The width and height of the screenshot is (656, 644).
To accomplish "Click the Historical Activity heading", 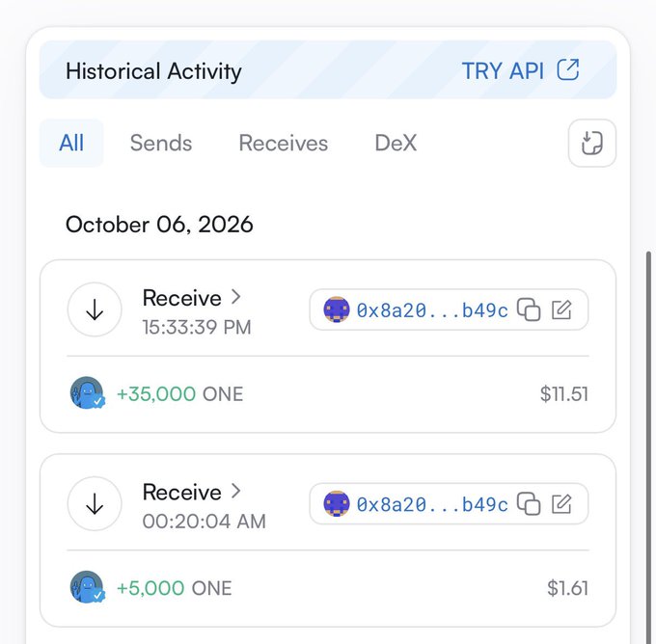I will click(x=153, y=71).
